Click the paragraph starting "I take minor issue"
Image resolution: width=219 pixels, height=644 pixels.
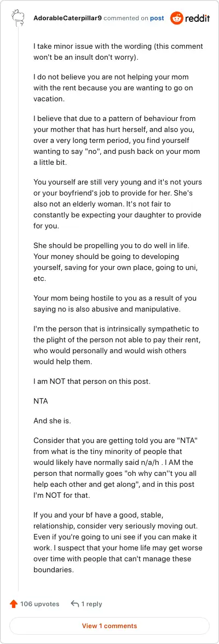(118, 51)
